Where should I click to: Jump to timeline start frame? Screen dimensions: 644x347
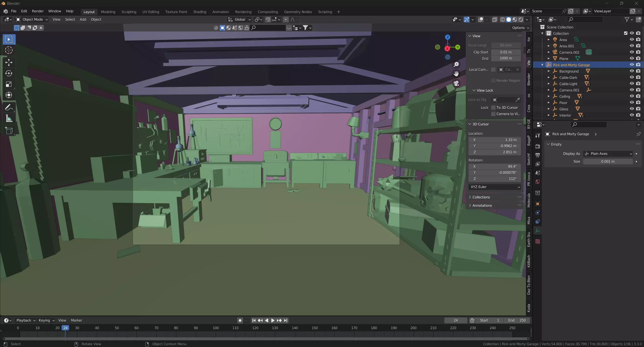click(254, 320)
